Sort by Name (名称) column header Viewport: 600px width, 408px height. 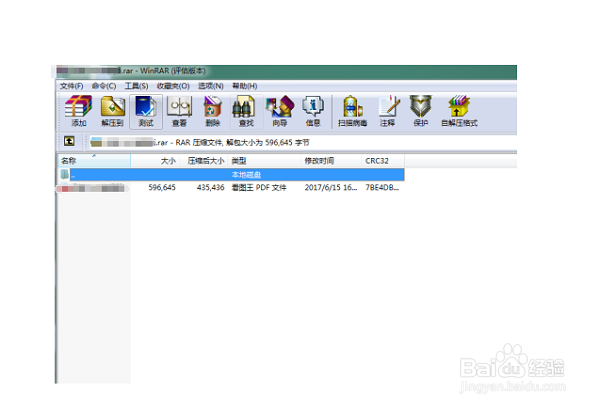tap(94, 161)
